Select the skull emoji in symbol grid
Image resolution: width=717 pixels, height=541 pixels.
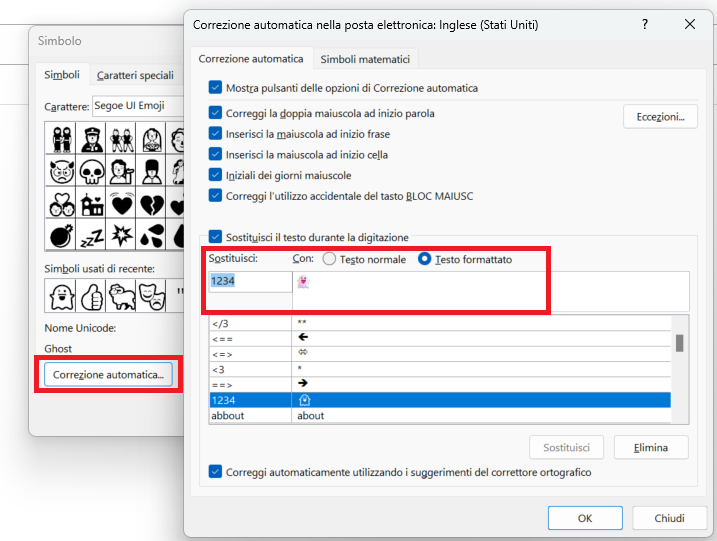[x=91, y=171]
